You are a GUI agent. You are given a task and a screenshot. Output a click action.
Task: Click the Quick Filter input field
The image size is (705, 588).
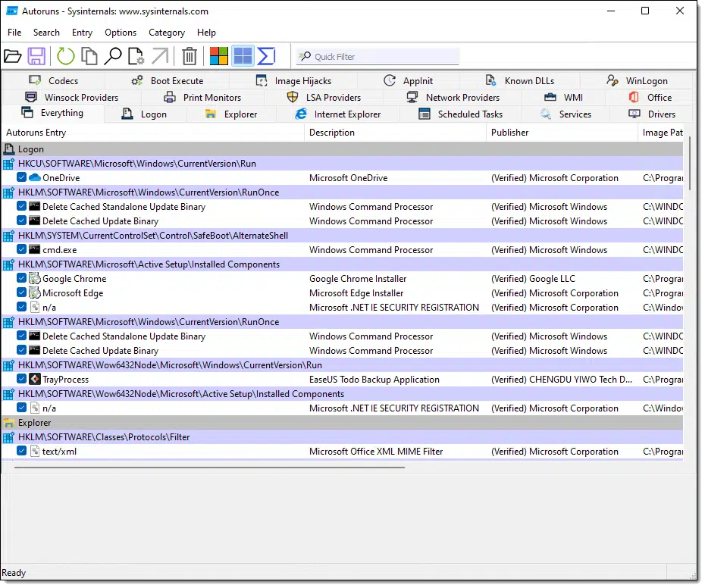(378, 57)
